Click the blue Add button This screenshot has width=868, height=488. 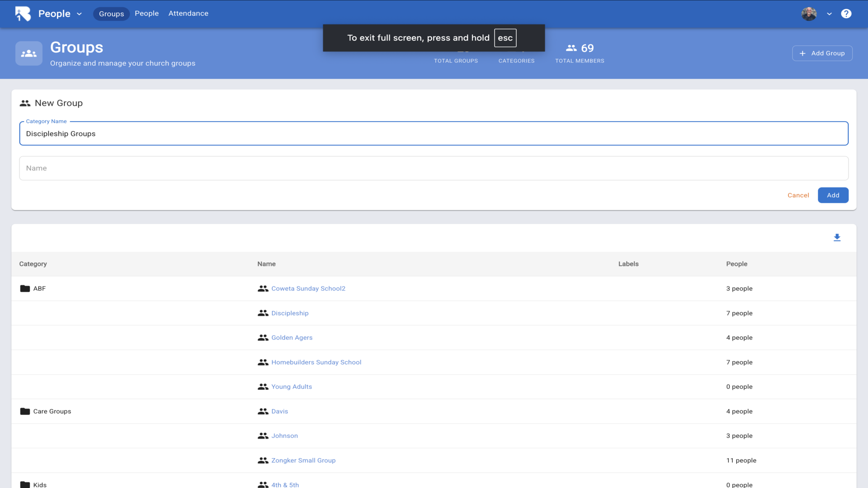coord(833,195)
